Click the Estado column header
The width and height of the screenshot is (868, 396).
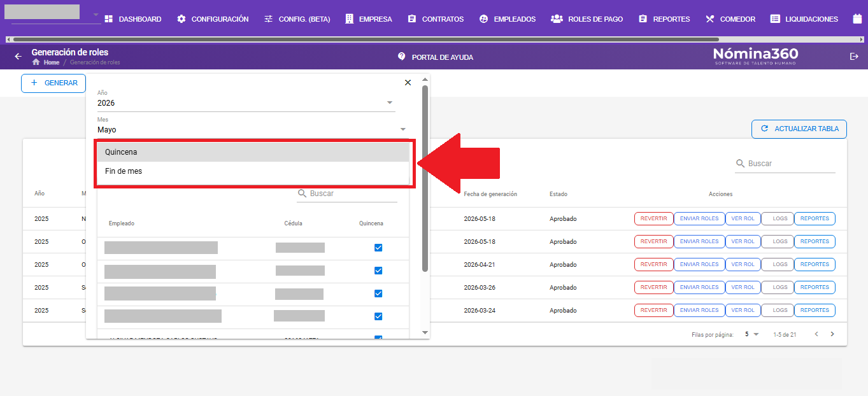click(559, 194)
